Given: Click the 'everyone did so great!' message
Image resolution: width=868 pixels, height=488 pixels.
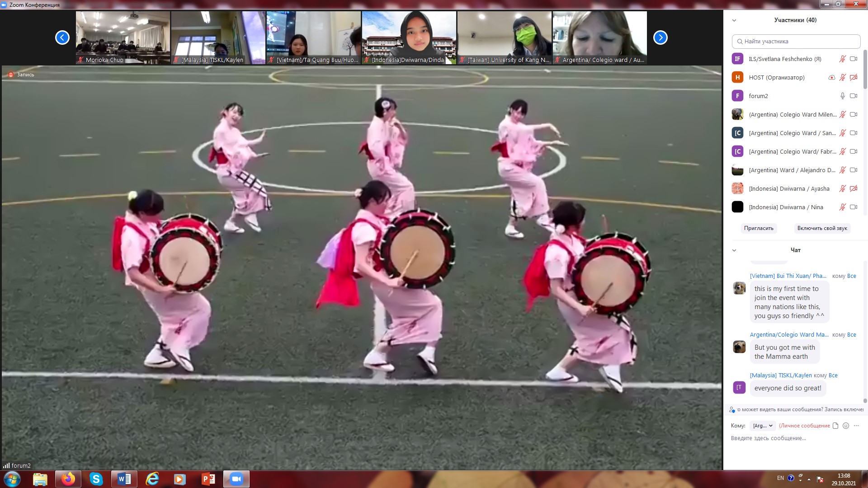Looking at the screenshot, I should click(788, 388).
